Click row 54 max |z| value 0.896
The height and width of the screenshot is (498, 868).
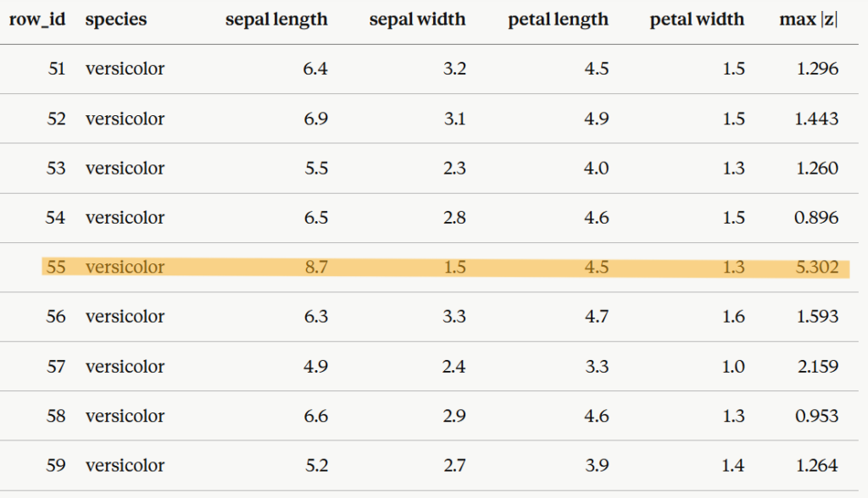(x=816, y=218)
